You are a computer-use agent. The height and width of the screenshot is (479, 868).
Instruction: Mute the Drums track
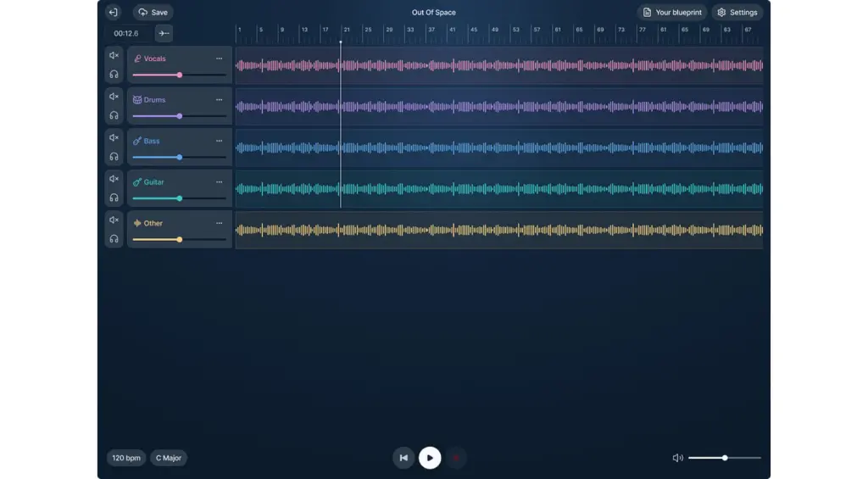(x=114, y=97)
